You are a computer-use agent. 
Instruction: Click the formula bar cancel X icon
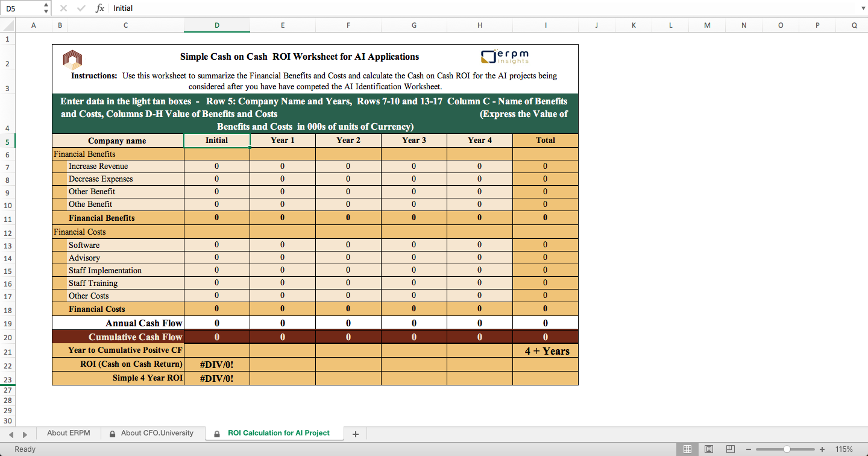[64, 8]
